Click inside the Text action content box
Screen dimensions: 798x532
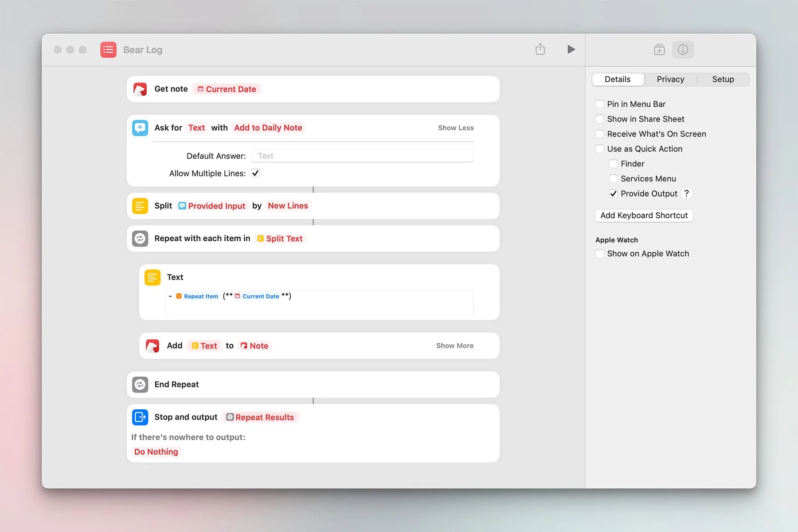(x=319, y=303)
